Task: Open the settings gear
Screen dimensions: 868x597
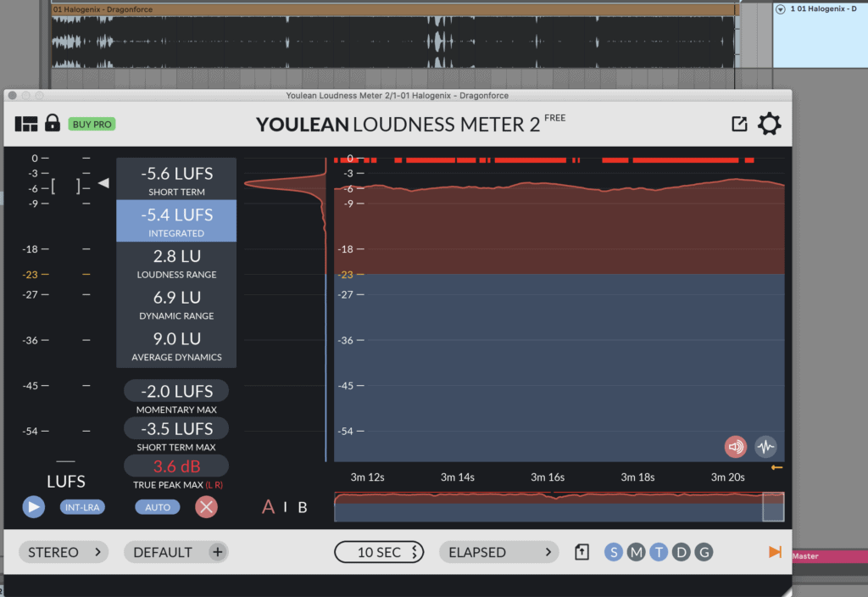Action: coord(769,124)
